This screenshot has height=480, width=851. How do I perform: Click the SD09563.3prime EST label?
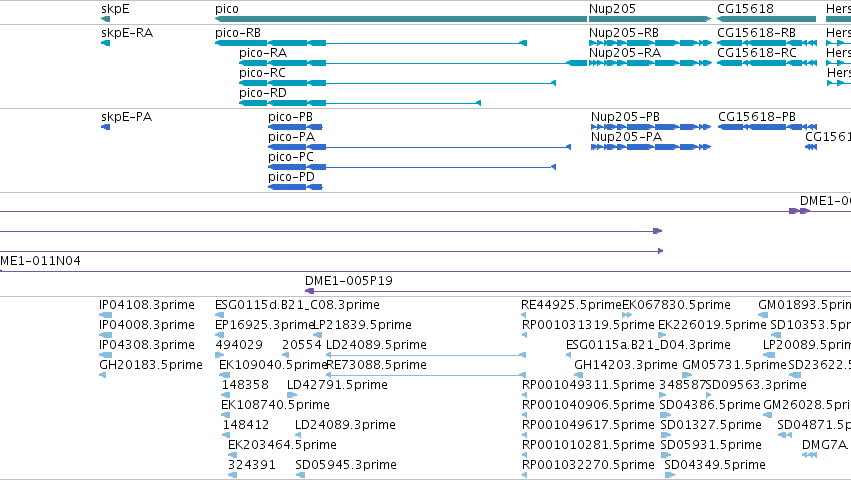[757, 385]
